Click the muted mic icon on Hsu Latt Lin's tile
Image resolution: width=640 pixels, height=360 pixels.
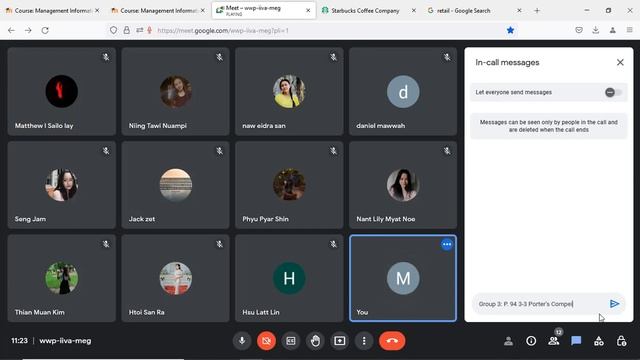(x=333, y=244)
